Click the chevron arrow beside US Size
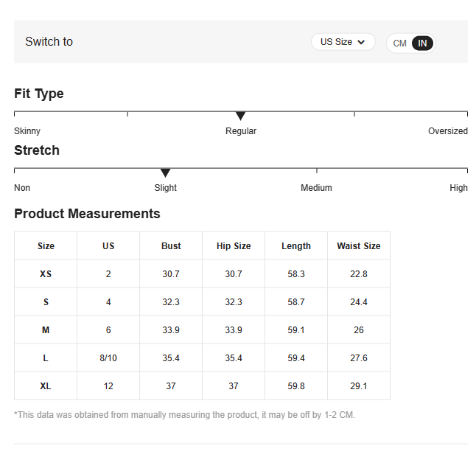Screen dimensions: 476x457 pyautogui.click(x=361, y=42)
